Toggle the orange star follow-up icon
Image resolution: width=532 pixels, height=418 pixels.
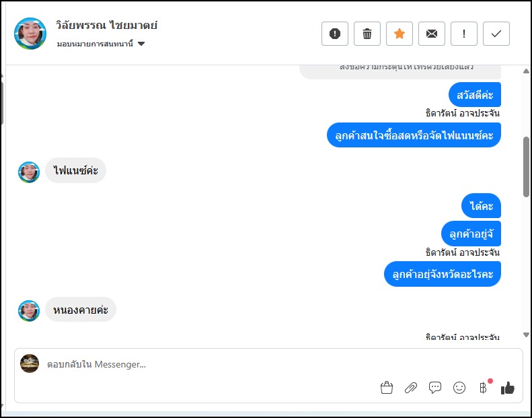[x=400, y=34]
